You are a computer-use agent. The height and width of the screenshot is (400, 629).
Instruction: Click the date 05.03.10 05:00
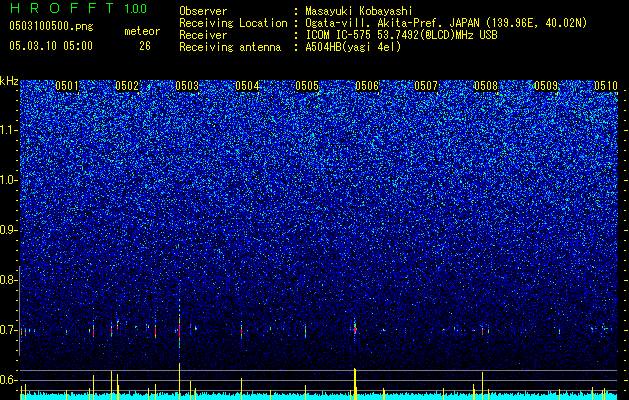point(51,46)
